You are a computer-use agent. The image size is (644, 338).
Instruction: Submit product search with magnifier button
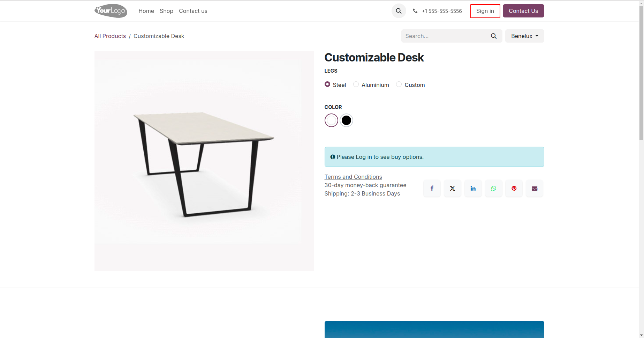tap(493, 36)
